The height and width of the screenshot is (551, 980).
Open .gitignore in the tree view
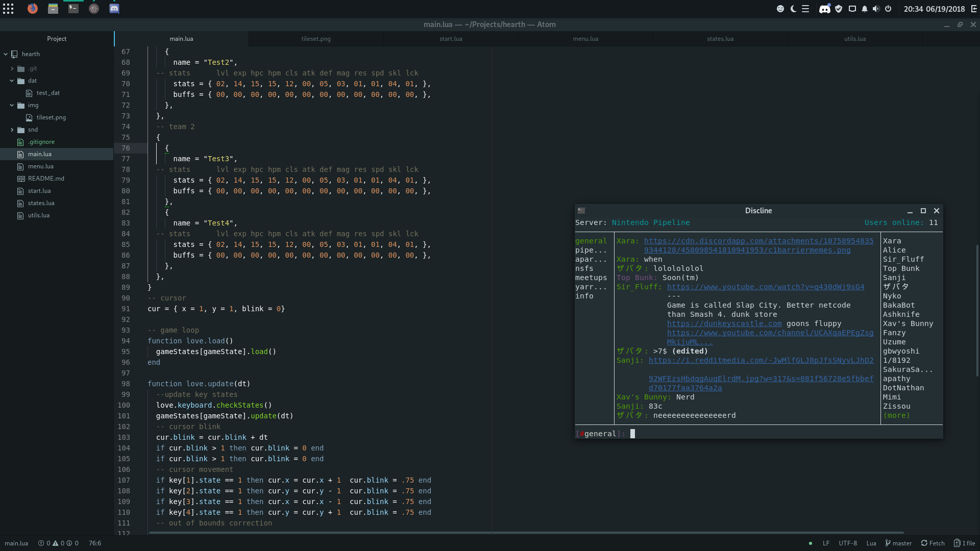(41, 142)
